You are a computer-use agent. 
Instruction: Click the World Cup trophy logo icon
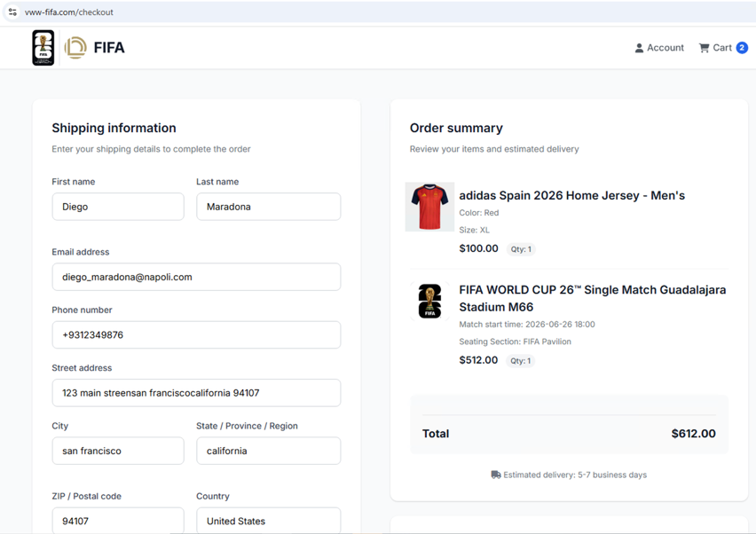[x=43, y=48]
